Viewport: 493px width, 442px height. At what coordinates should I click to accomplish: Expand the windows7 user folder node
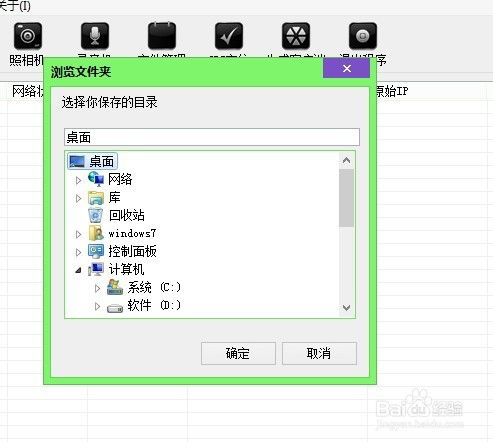coord(78,234)
